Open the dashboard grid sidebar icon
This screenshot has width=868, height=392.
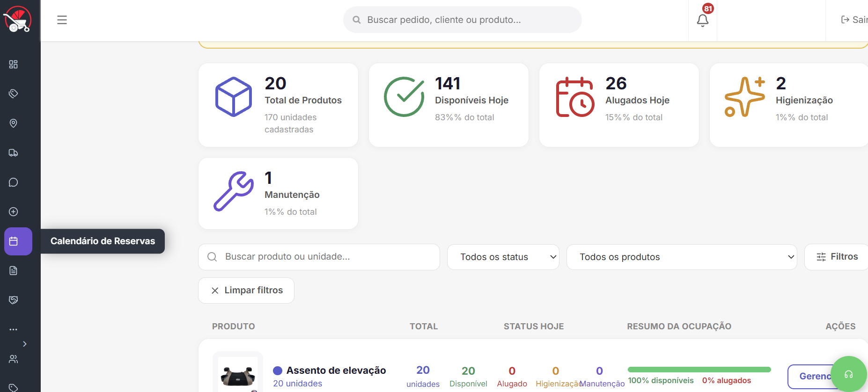point(14,64)
